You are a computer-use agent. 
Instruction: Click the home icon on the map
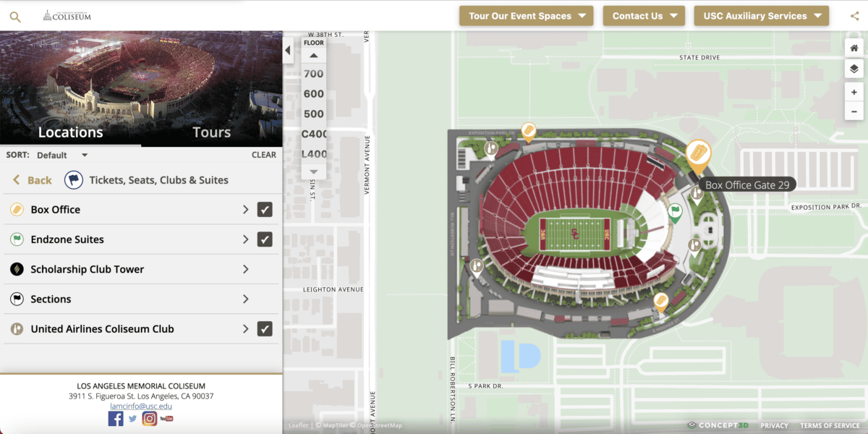coord(854,47)
